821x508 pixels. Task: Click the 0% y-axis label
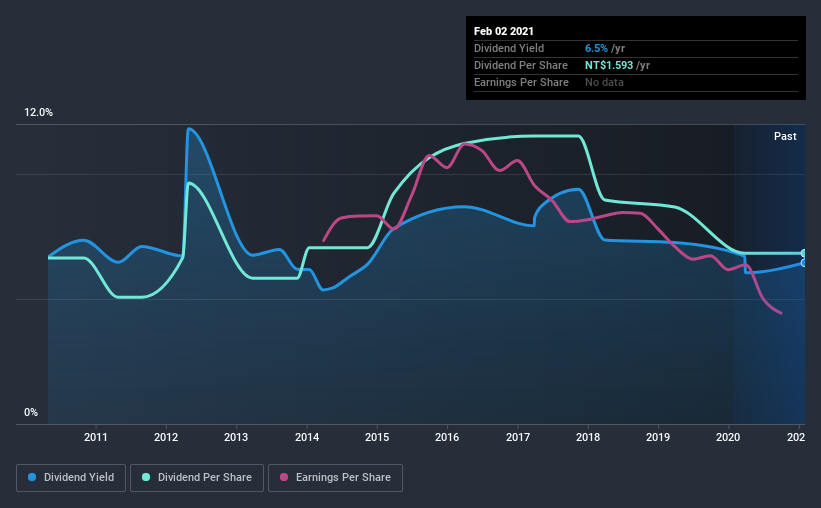pos(31,413)
